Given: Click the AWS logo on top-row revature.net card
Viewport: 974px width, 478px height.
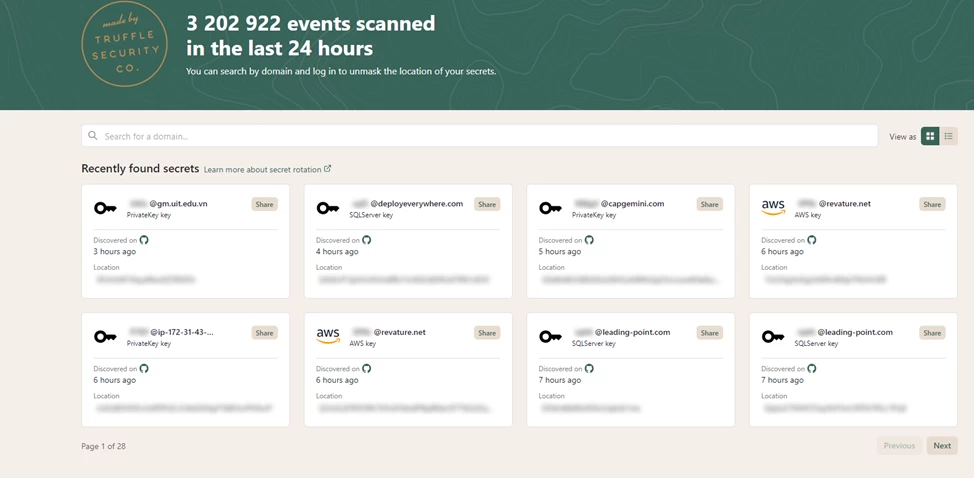Looking at the screenshot, I should [x=773, y=207].
